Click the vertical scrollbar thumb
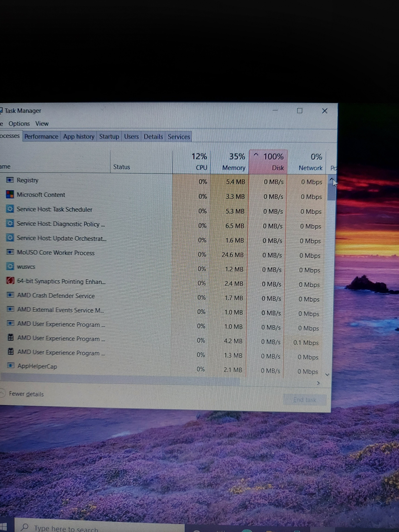The image size is (399, 532). point(332,192)
